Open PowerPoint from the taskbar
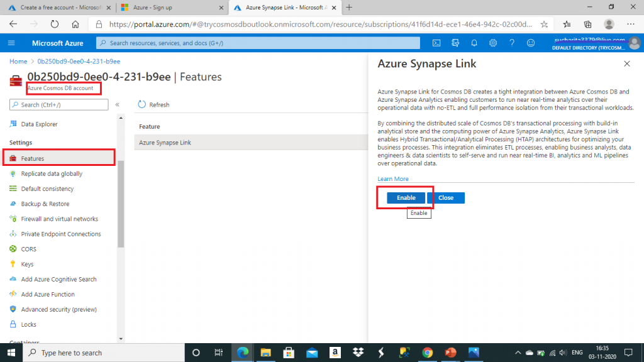Image resolution: width=644 pixels, height=362 pixels. [x=450, y=353]
